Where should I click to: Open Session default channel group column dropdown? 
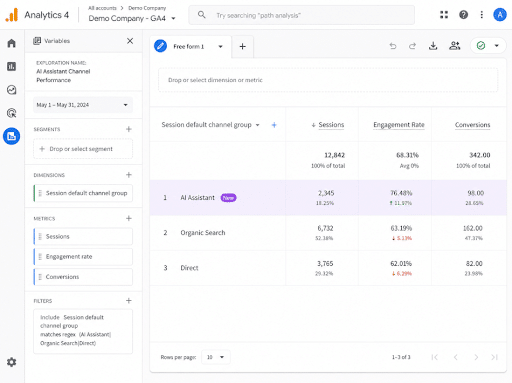point(257,125)
